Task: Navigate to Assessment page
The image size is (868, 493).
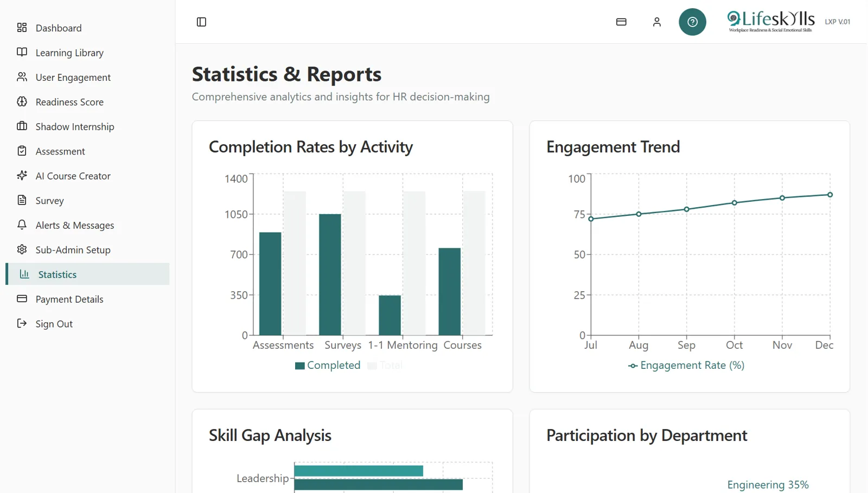Action: click(87, 151)
